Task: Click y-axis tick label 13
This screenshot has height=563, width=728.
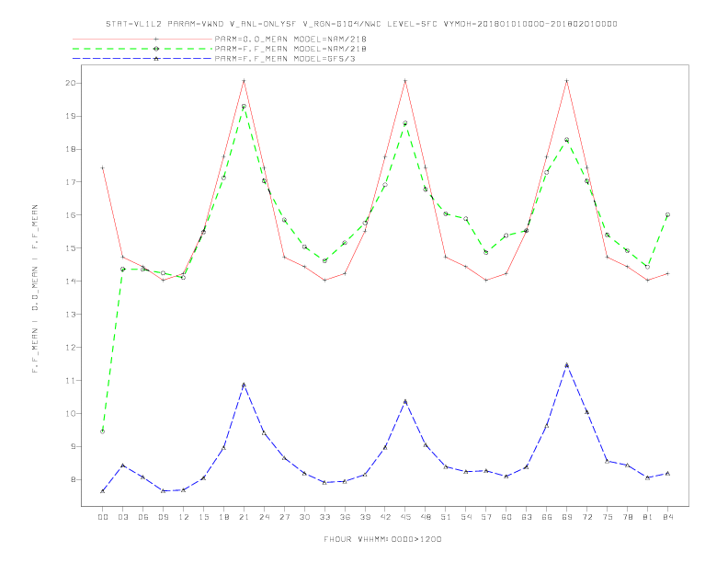Action: (x=71, y=315)
